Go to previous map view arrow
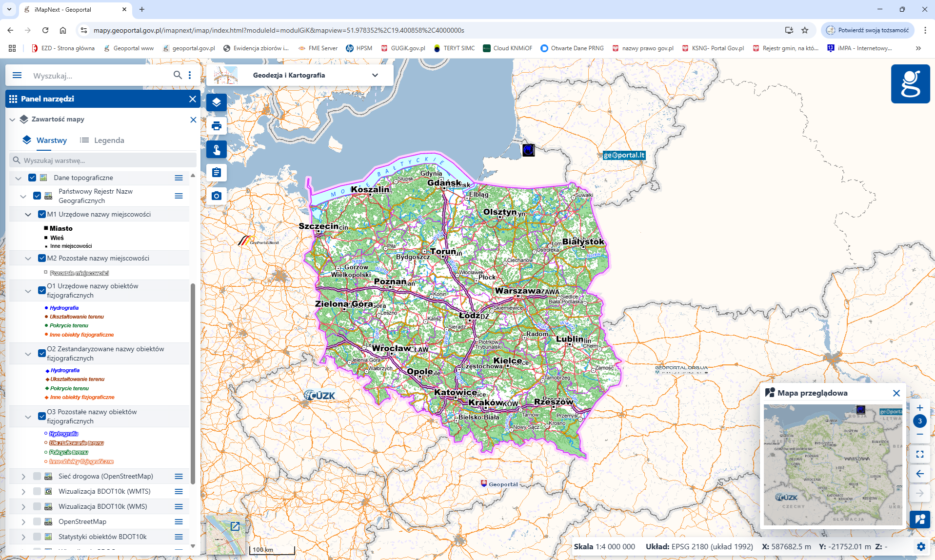 (919, 474)
